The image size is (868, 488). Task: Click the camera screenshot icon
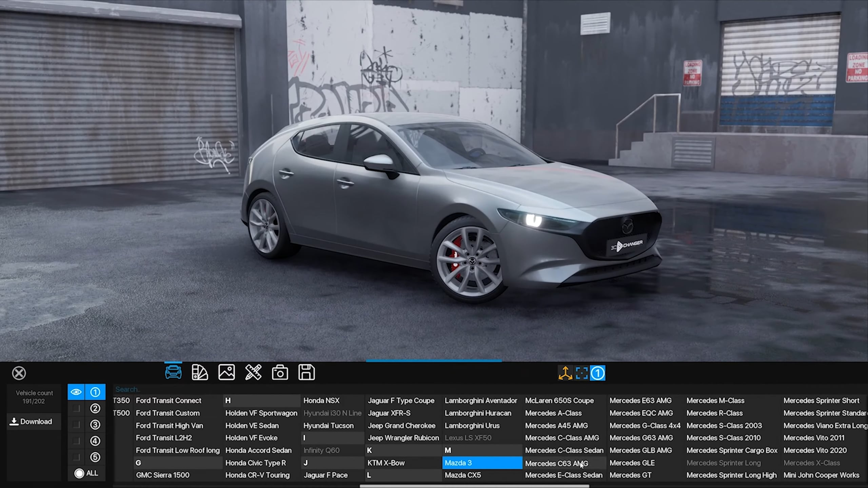point(280,372)
